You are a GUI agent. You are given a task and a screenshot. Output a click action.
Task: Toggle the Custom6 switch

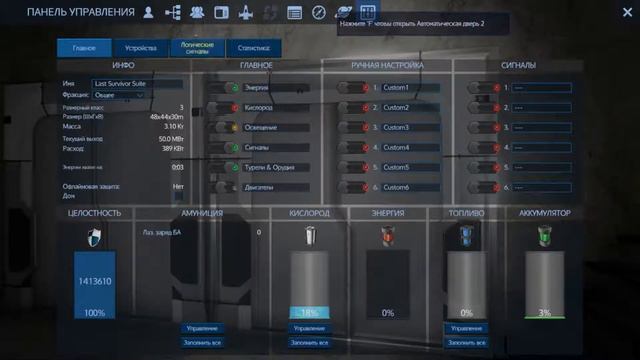pos(353,187)
